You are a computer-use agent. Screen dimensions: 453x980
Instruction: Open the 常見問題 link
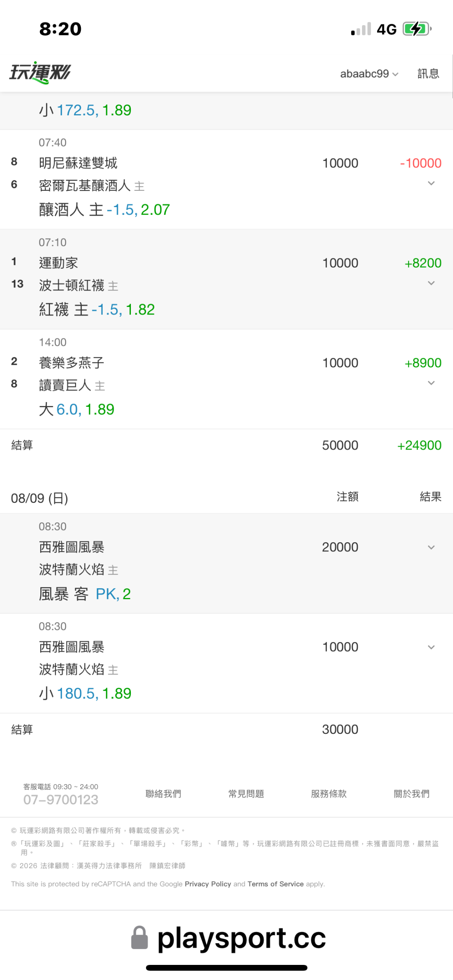pyautogui.click(x=246, y=794)
